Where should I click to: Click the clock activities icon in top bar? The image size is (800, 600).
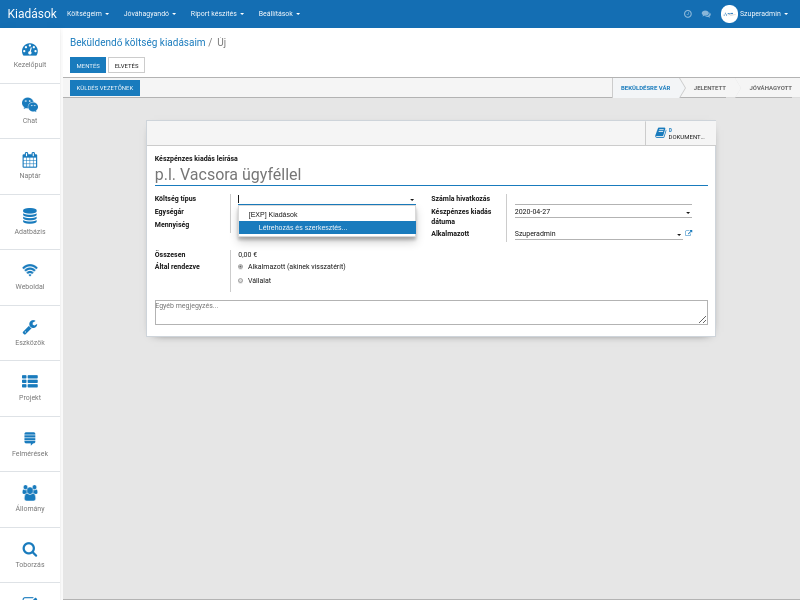pyautogui.click(x=688, y=14)
